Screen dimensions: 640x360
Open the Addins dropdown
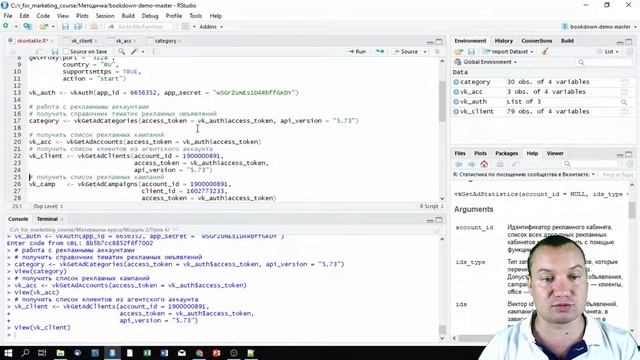pos(211,27)
